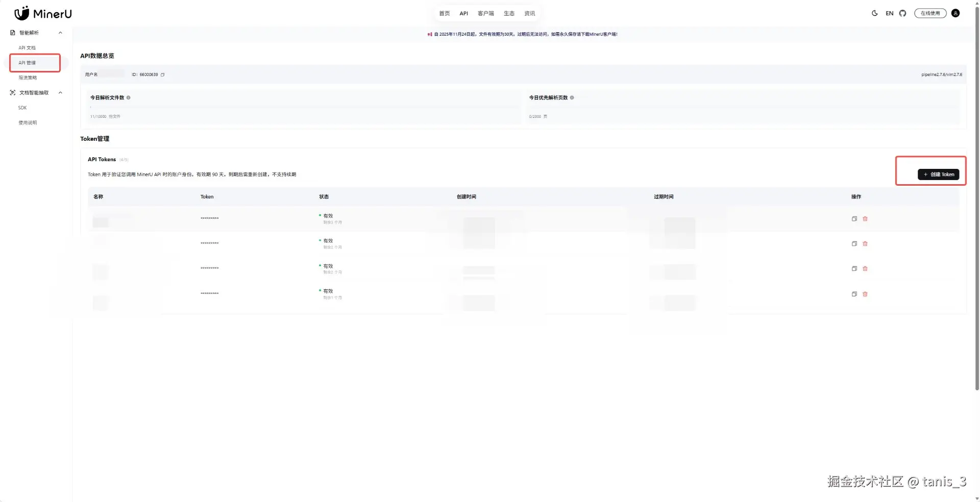Click the Token column header
The image size is (980, 502).
(207, 197)
